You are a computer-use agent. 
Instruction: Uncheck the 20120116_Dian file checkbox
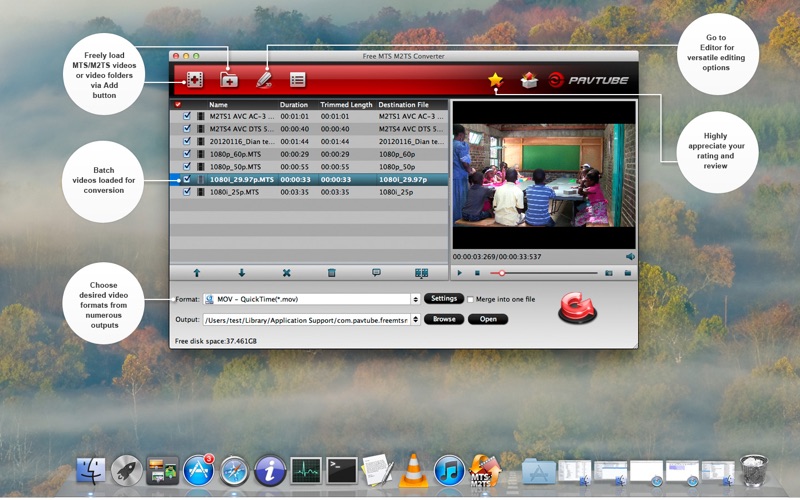click(187, 141)
